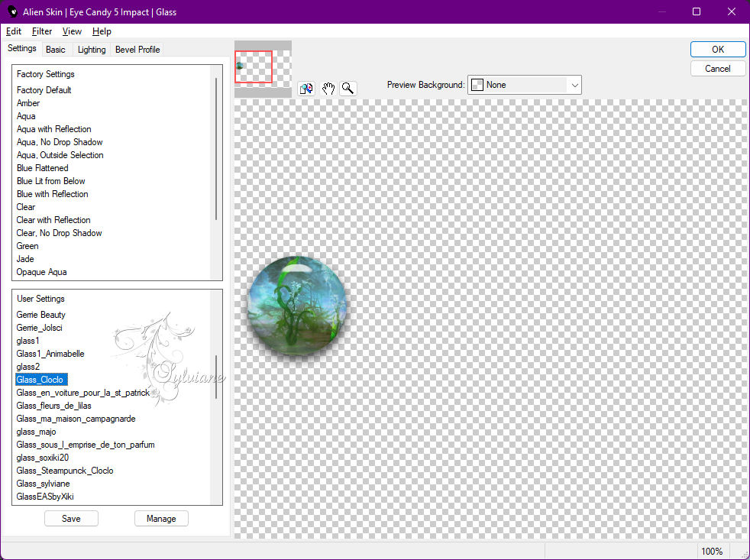Viewport: 750px width, 560px height.
Task: Switch to the Bevel Profile tab
Action: pos(137,50)
